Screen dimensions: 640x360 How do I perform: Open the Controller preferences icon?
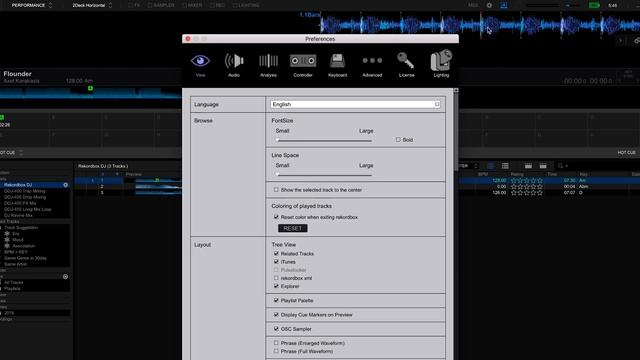(303, 61)
